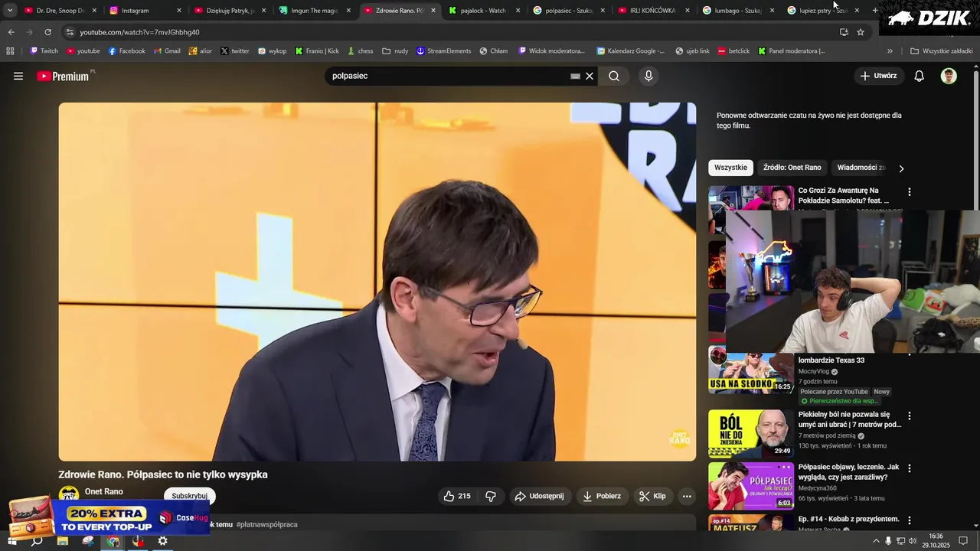Open the tab search dropdown arrow
The width and height of the screenshot is (980, 551).
(10, 11)
